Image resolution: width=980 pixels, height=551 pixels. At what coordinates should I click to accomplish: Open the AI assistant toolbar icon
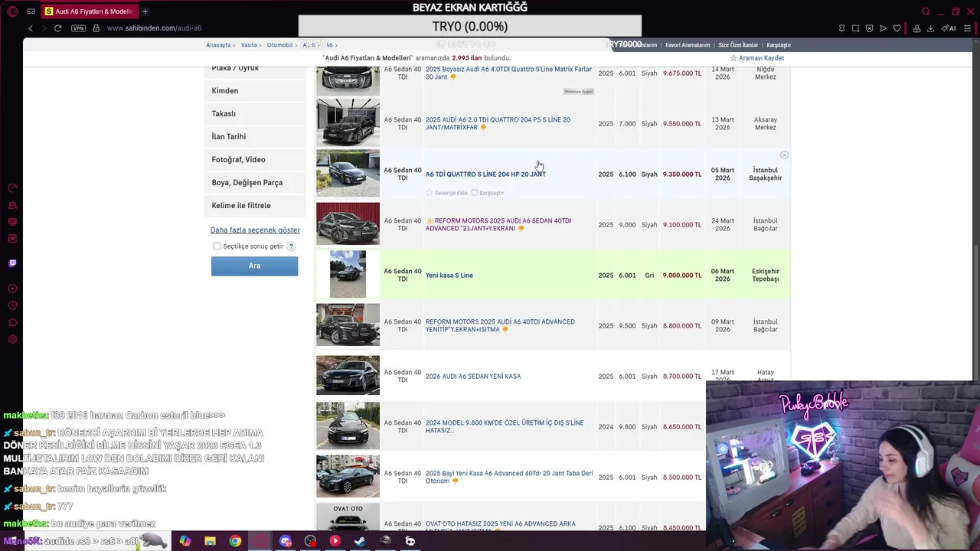coord(949,28)
